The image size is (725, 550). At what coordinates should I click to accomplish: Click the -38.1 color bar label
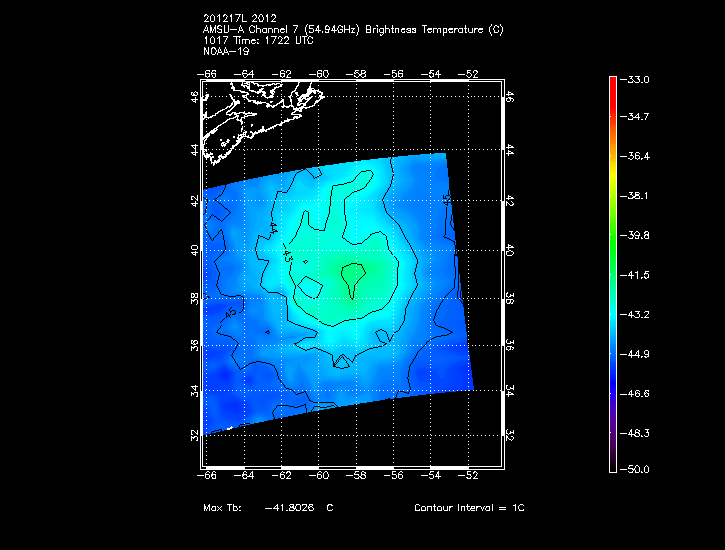tap(635, 196)
